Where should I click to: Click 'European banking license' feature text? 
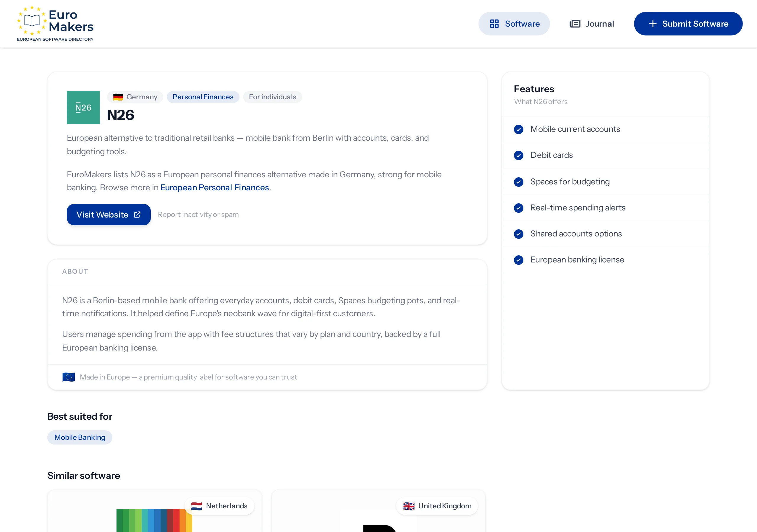(577, 260)
